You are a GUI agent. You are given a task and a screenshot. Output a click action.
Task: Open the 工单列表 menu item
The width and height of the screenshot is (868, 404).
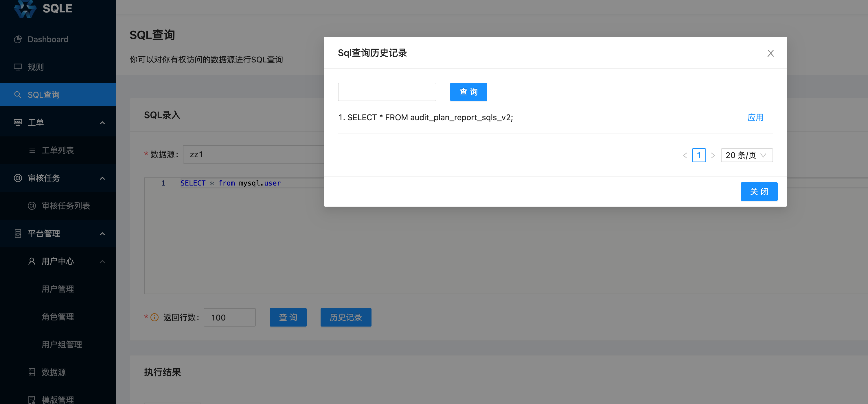click(58, 150)
